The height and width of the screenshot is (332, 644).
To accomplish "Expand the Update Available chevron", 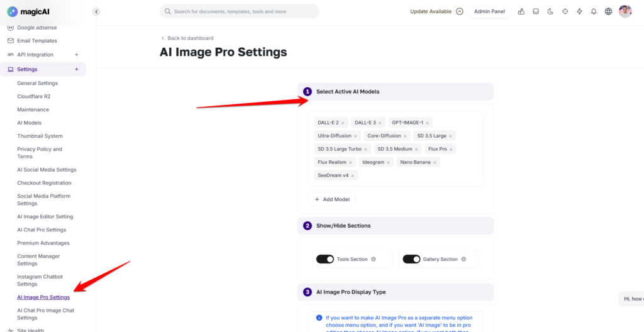I will point(460,11).
